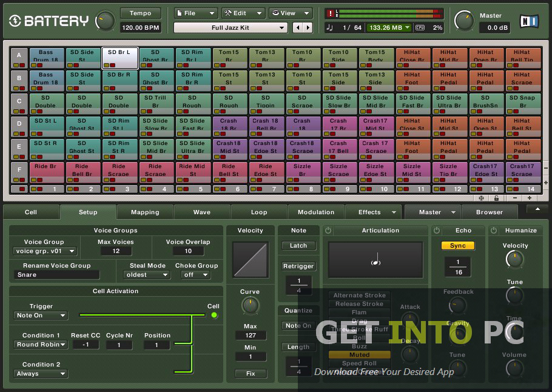This screenshot has width=552, height=392.
Task: Click the Battery logo in the header
Action: coord(49,21)
